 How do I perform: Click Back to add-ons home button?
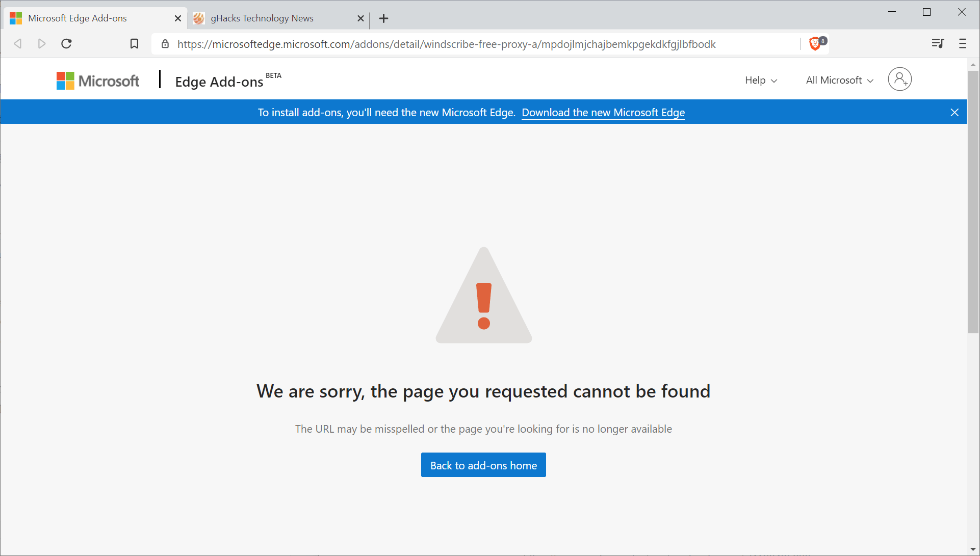[x=483, y=465]
